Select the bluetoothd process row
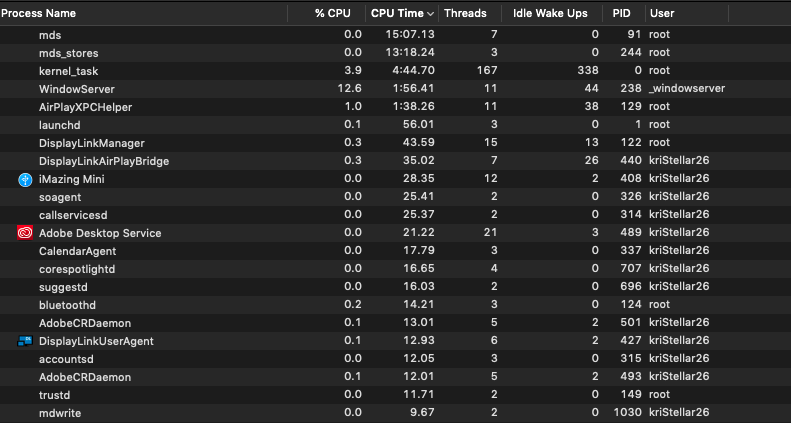 pyautogui.click(x=396, y=305)
